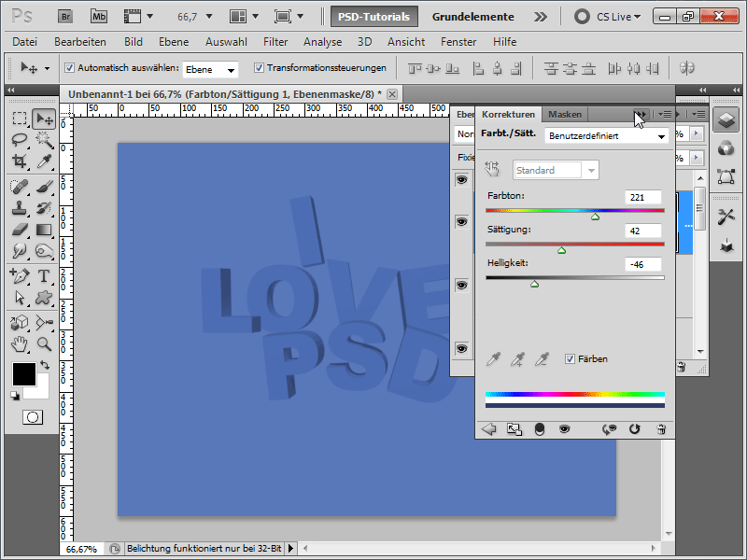Open the zoom level 66,7 dropdown

point(208,17)
